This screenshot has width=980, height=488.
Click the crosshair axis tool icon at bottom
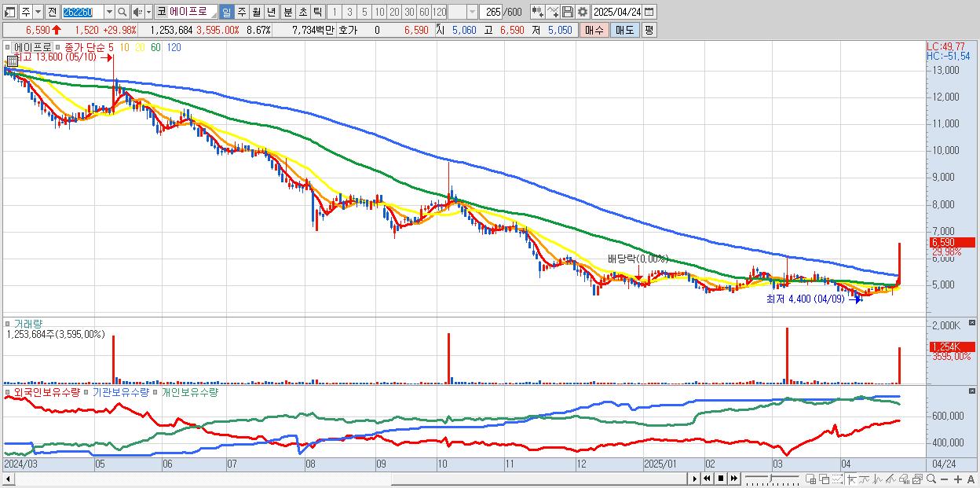851,479
